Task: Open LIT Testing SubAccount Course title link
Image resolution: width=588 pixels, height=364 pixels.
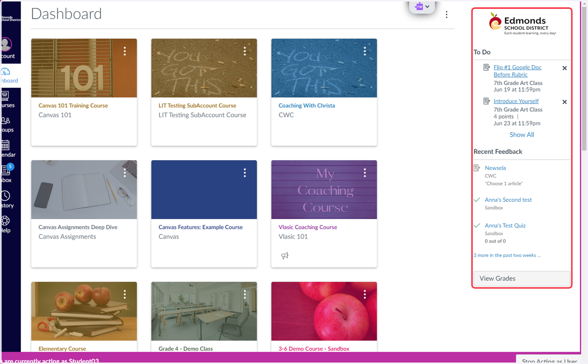Action: click(x=197, y=105)
